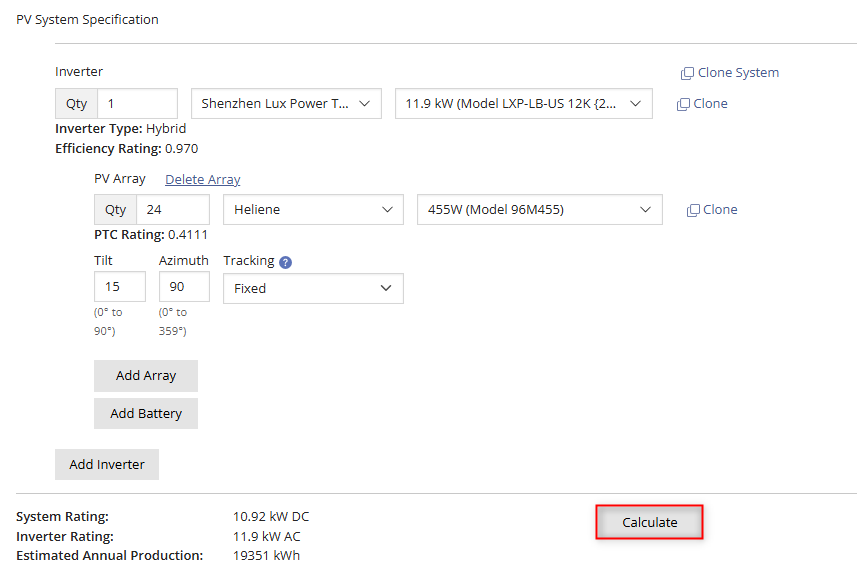Open the Tracking Fixed dropdown

tap(313, 288)
